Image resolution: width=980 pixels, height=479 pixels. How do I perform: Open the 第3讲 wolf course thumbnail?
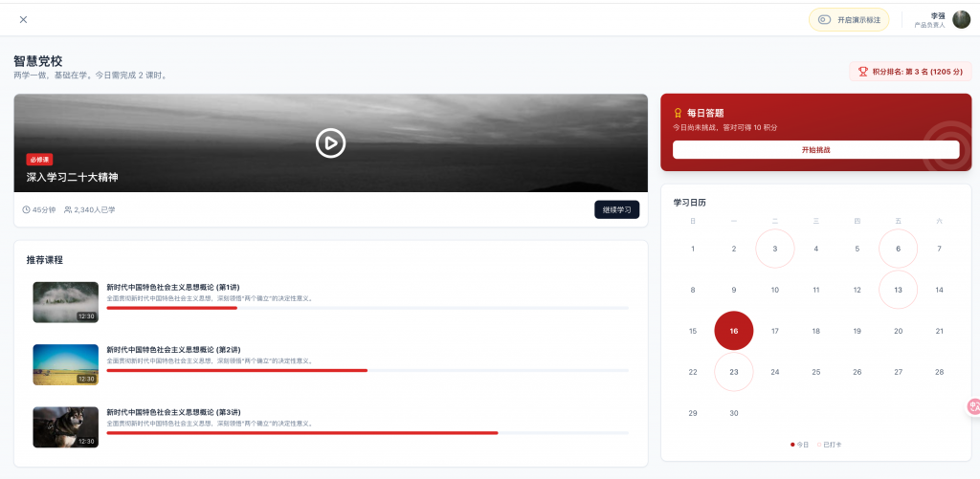pos(65,426)
